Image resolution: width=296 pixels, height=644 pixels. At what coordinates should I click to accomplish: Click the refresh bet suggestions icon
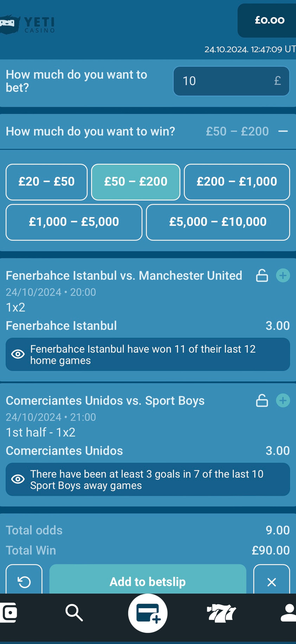24,582
